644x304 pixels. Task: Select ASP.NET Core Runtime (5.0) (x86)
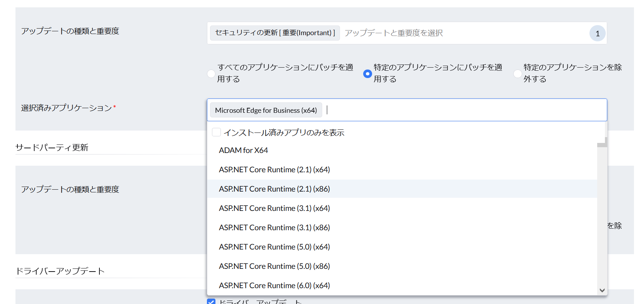(x=274, y=266)
